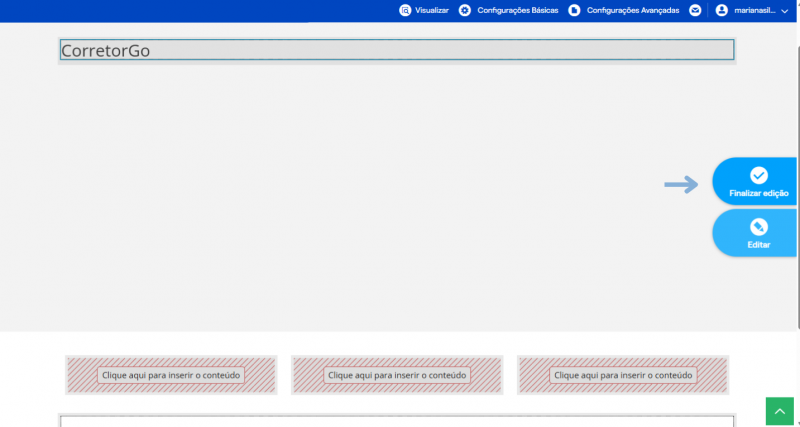
Task: Insert content in the right placeholder block
Action: (x=623, y=375)
